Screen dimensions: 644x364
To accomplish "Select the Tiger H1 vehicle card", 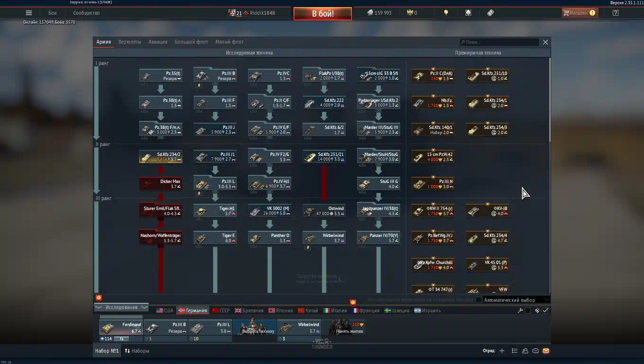I will [x=215, y=211].
